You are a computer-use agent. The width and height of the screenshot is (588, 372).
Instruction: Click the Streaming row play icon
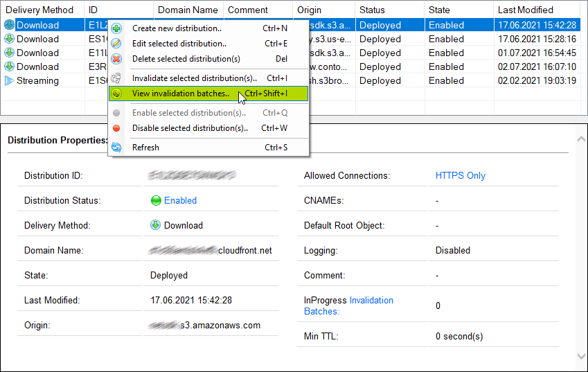(10, 80)
